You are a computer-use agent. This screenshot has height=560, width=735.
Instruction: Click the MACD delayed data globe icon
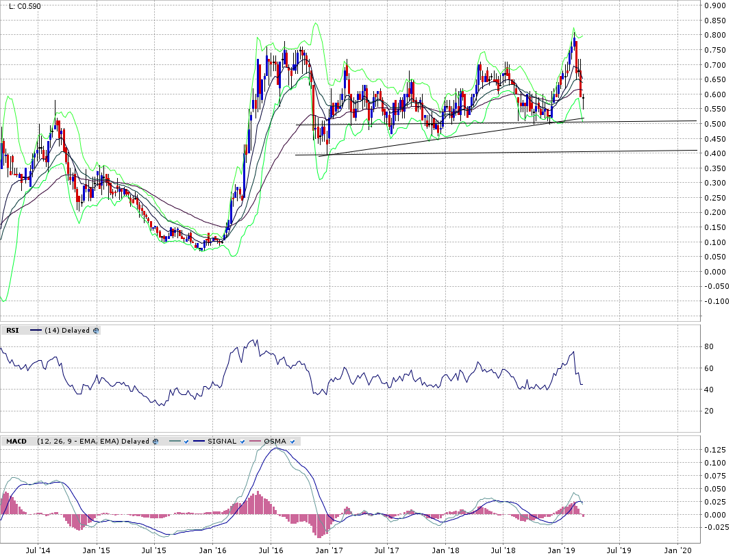coord(155,442)
